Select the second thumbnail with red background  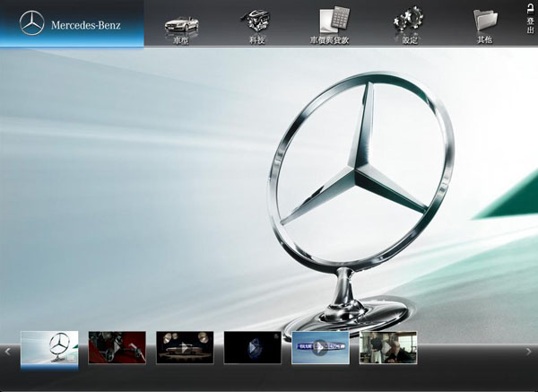tap(117, 347)
